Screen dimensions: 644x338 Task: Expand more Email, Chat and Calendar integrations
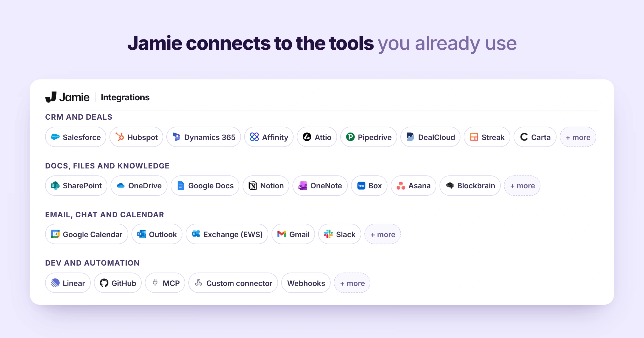tap(383, 234)
